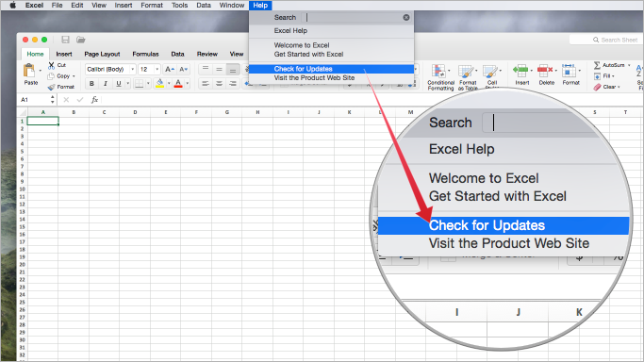644x362 pixels.
Task: Apply the red font color
Action: pos(178,84)
